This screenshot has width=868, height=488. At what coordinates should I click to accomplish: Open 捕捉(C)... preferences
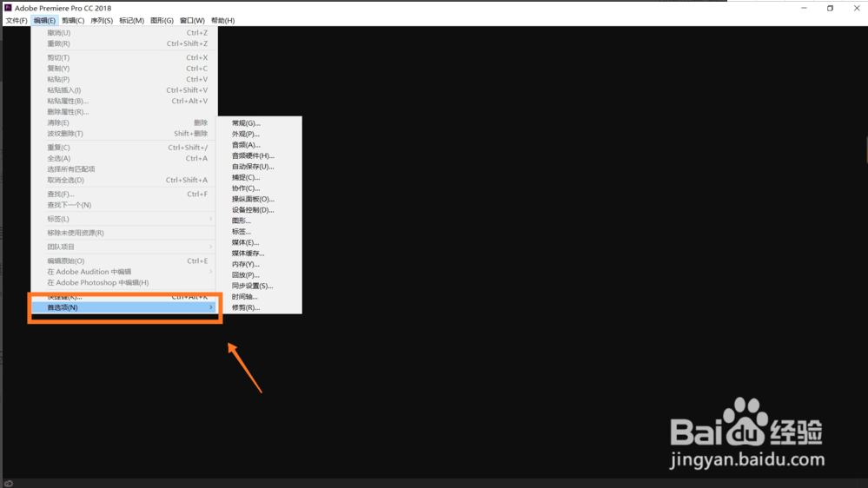tap(259, 178)
